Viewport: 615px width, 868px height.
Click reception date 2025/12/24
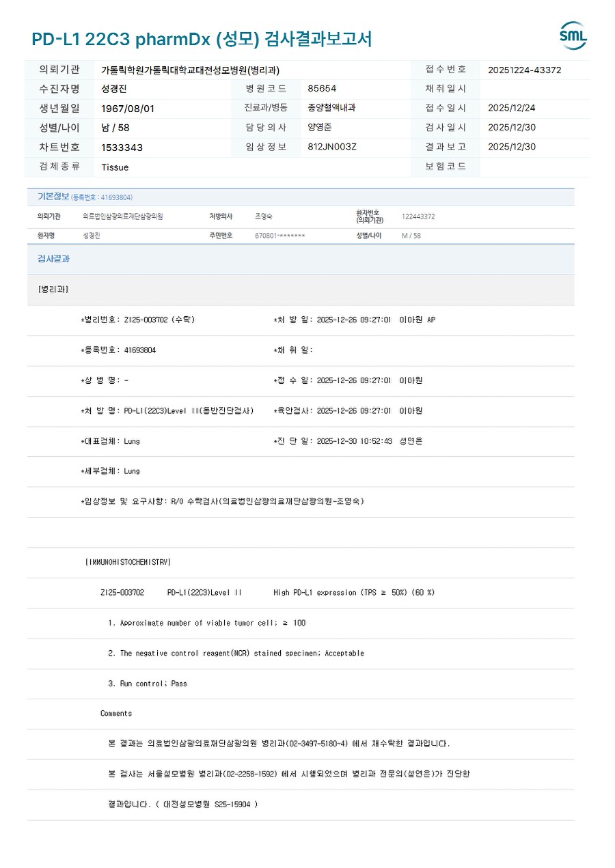[512, 108]
